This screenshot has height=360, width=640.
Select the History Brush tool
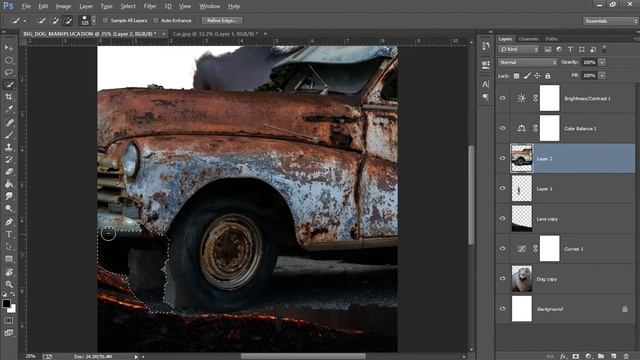point(9,159)
